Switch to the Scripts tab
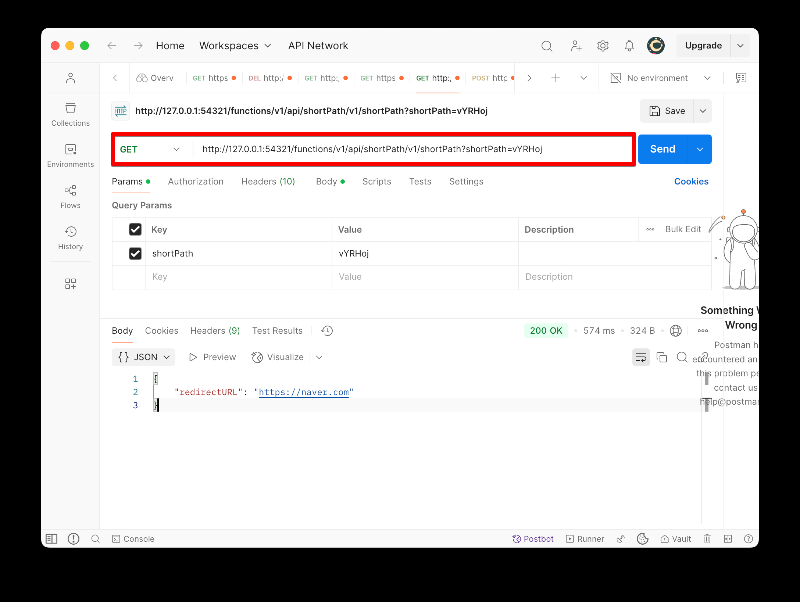800x602 pixels. [x=377, y=182]
